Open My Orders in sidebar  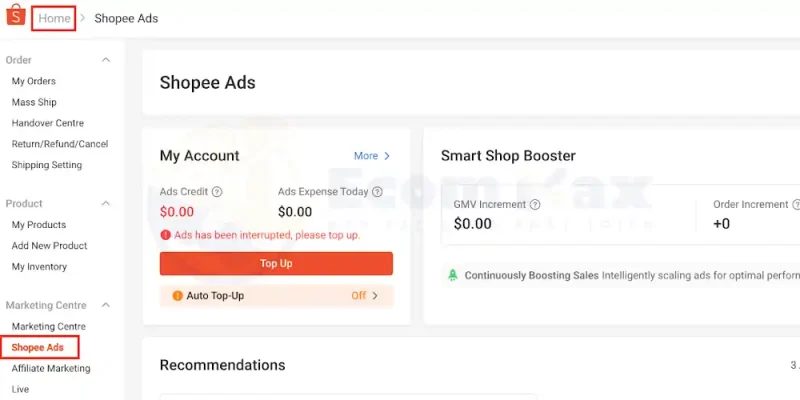tap(34, 81)
